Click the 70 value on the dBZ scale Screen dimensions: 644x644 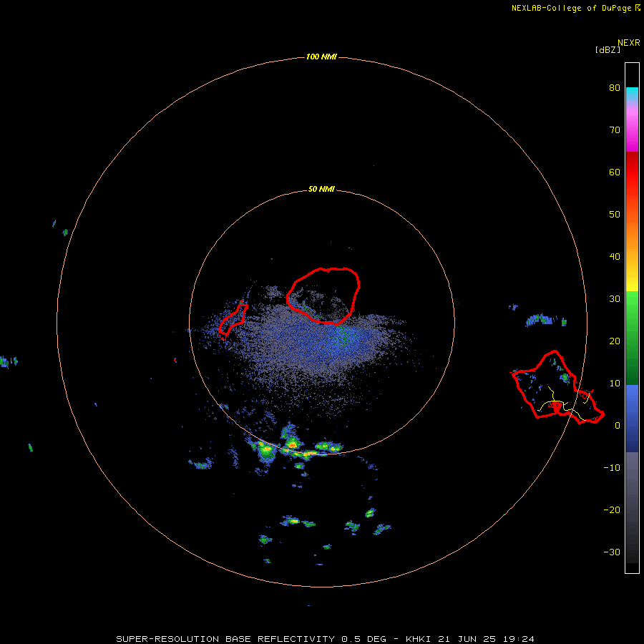[x=615, y=130]
